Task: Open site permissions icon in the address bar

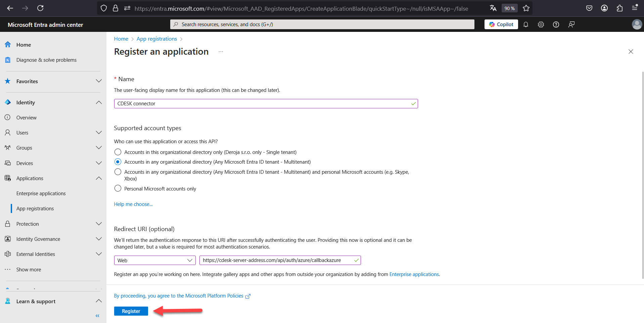Action: pos(127,8)
